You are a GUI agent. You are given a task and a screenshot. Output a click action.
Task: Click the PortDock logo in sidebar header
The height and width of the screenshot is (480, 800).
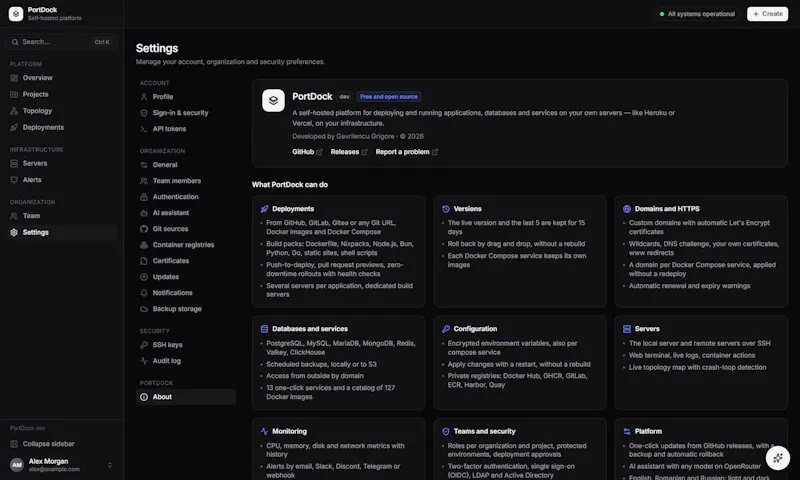(x=16, y=14)
